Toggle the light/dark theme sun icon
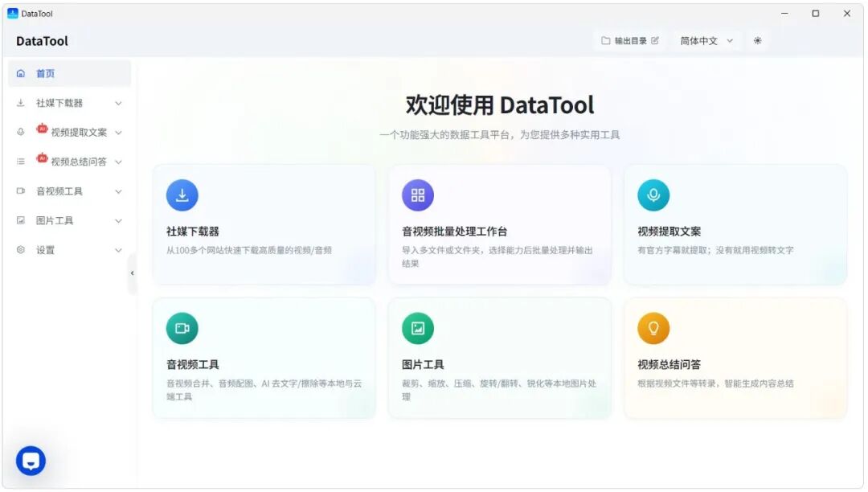The image size is (868, 492). point(757,41)
